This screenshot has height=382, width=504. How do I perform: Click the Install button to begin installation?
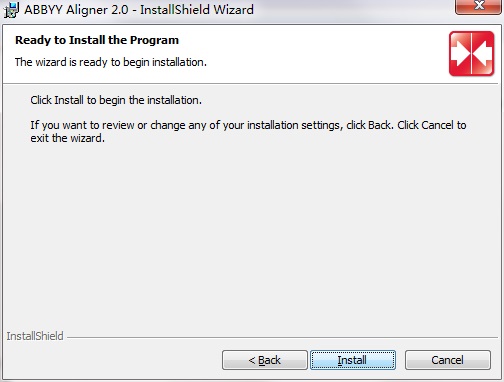pyautogui.click(x=353, y=360)
